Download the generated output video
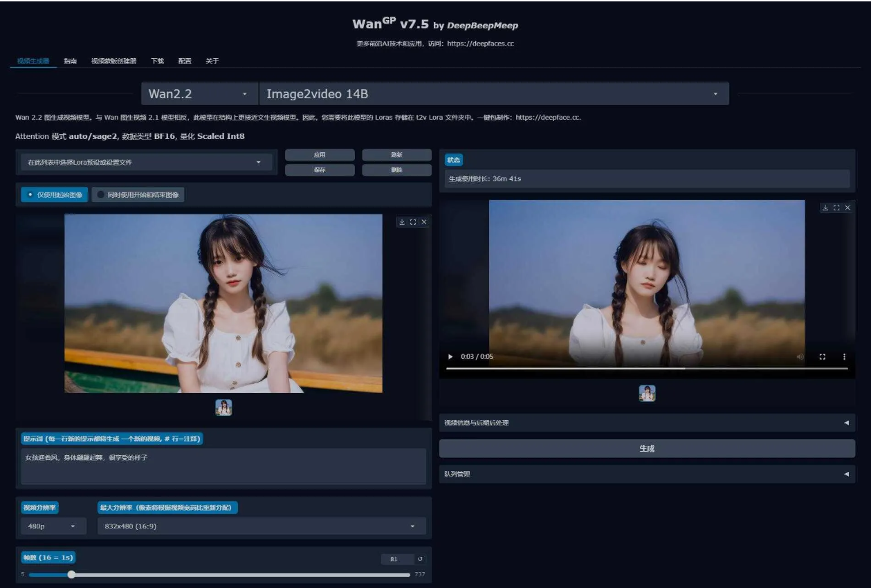 tap(825, 208)
